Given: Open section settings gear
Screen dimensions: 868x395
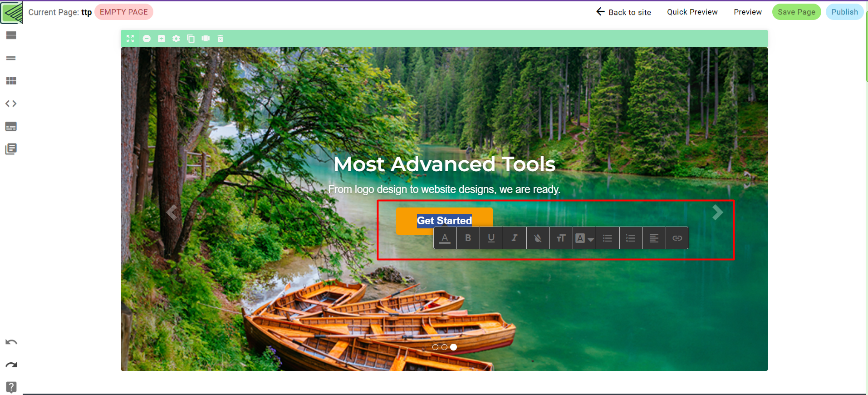Looking at the screenshot, I should [176, 39].
